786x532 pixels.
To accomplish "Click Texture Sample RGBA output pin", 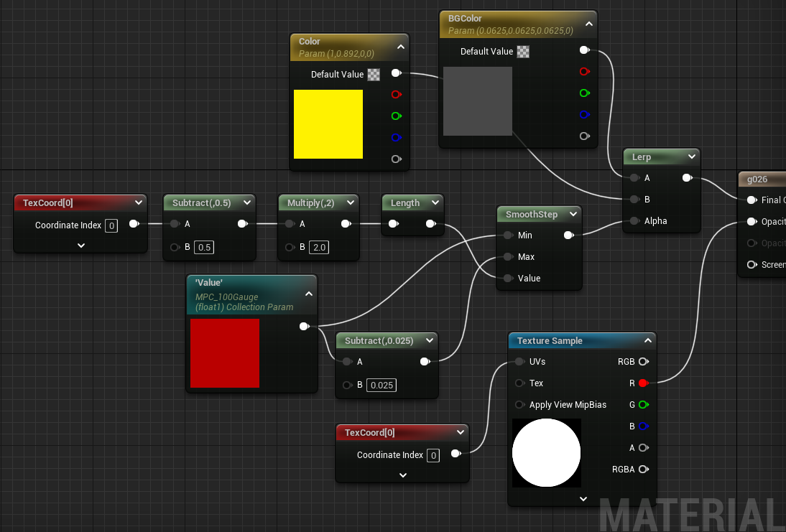I will [x=644, y=470].
